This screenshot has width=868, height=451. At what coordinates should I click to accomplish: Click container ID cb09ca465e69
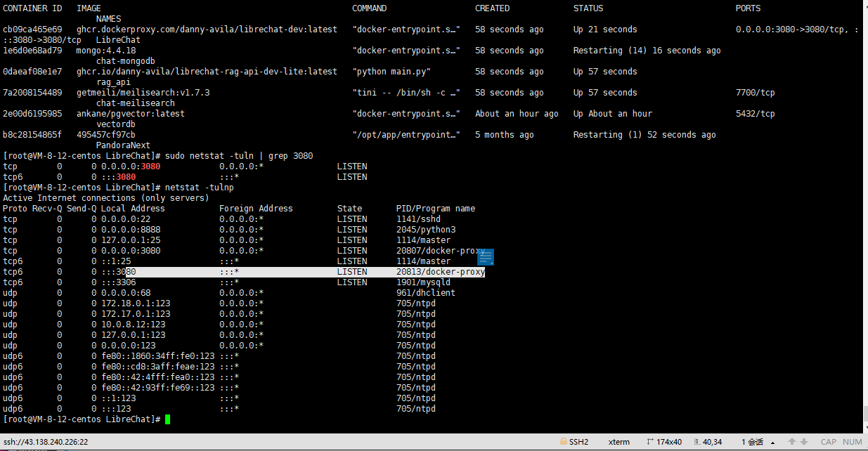pos(32,30)
